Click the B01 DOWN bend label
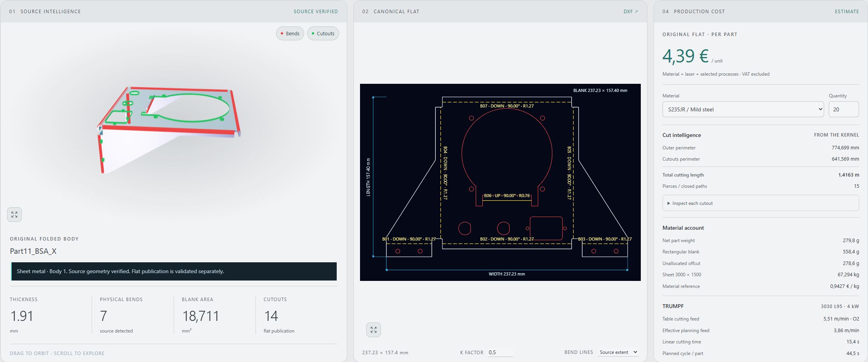The image size is (868, 362). [x=409, y=239]
